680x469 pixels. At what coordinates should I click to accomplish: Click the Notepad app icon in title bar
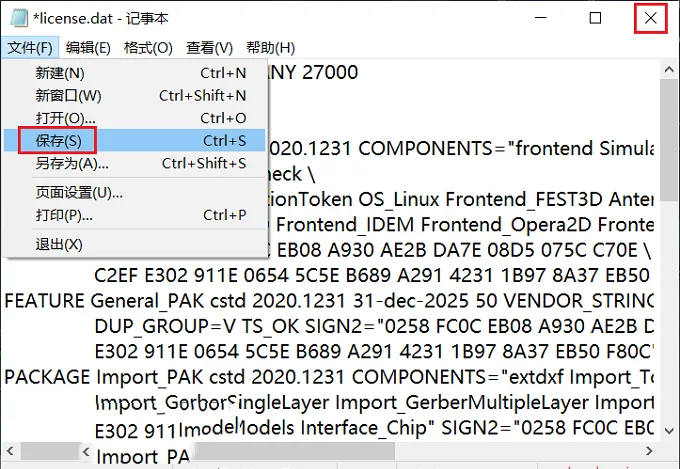tap(19, 18)
